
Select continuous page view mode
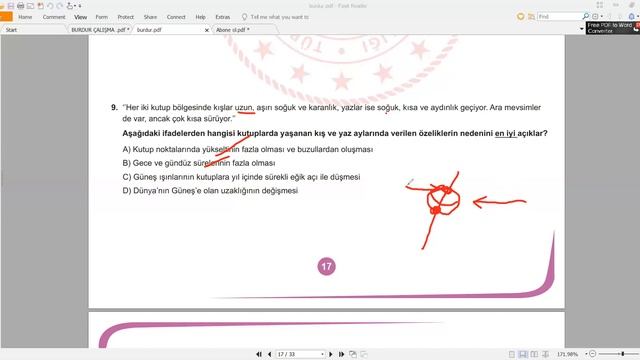tap(523, 354)
